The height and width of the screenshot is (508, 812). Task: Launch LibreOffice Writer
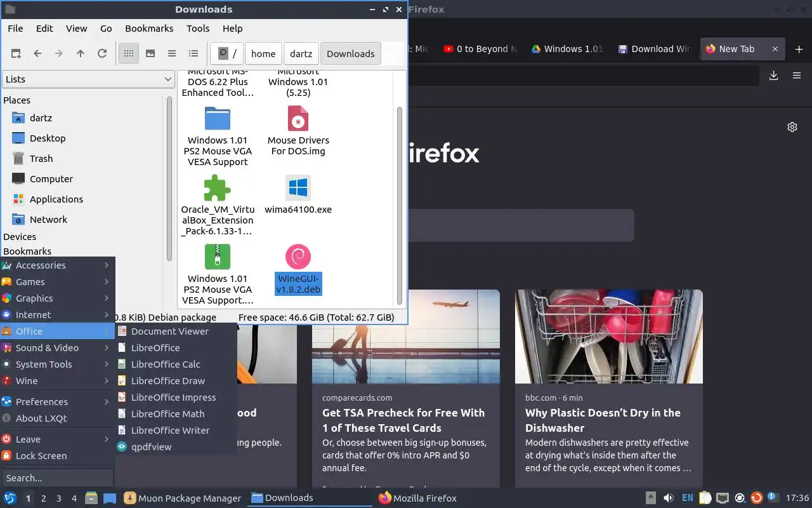point(176,431)
